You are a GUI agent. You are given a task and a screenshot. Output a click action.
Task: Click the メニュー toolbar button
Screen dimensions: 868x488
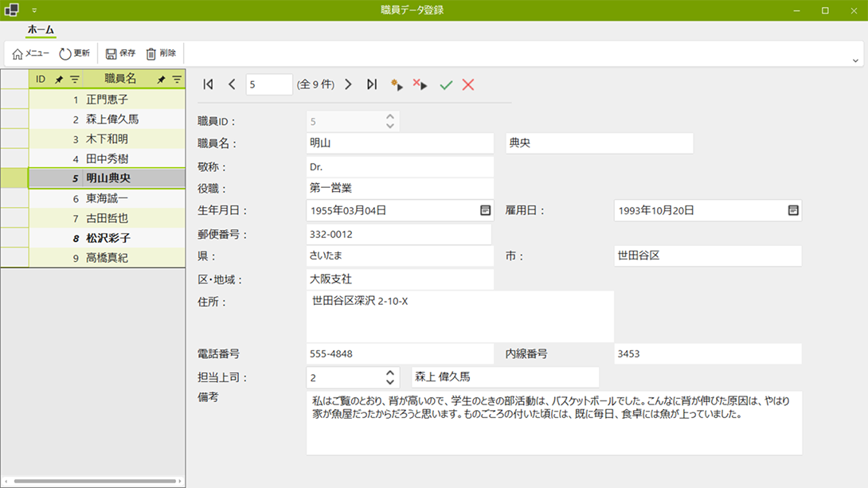[31, 53]
